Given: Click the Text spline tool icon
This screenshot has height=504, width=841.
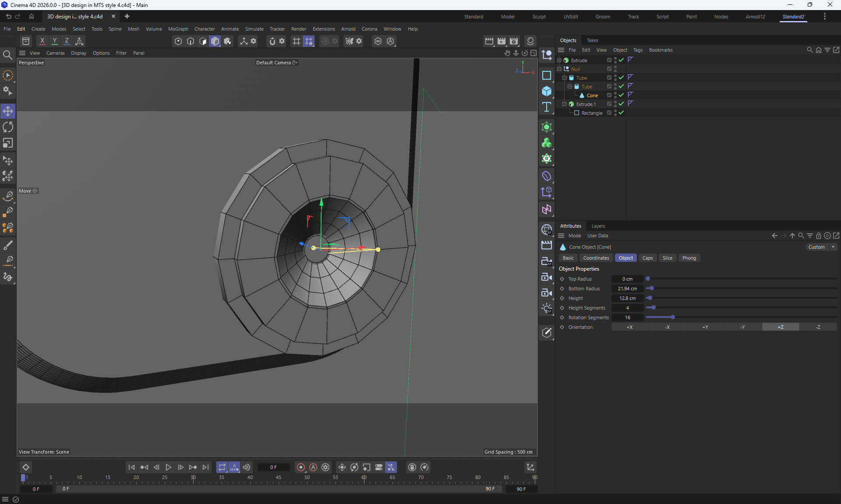Looking at the screenshot, I should coord(546,107).
